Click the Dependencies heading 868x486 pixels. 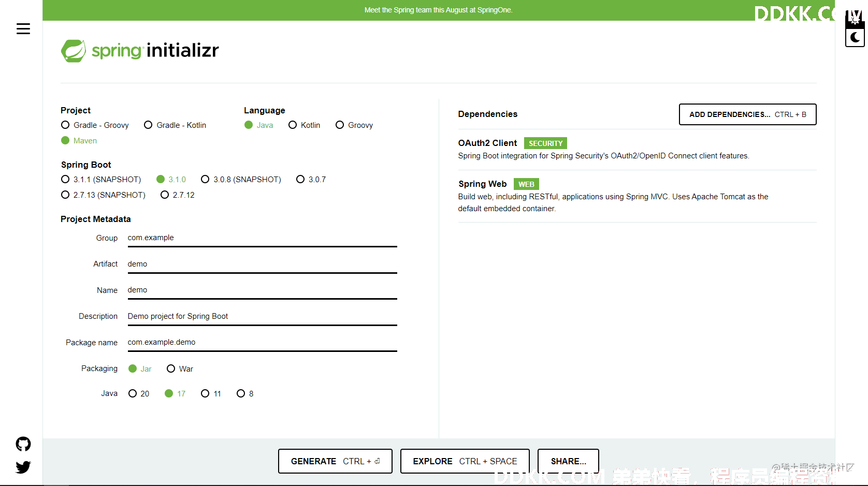(487, 114)
